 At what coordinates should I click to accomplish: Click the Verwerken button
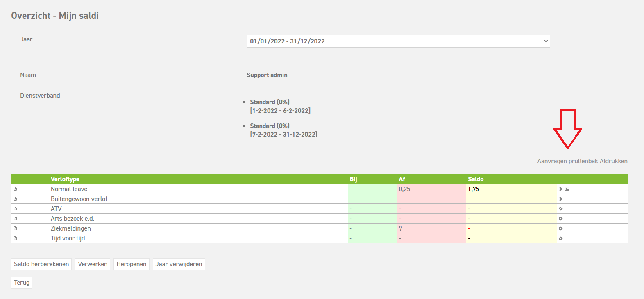[93, 264]
